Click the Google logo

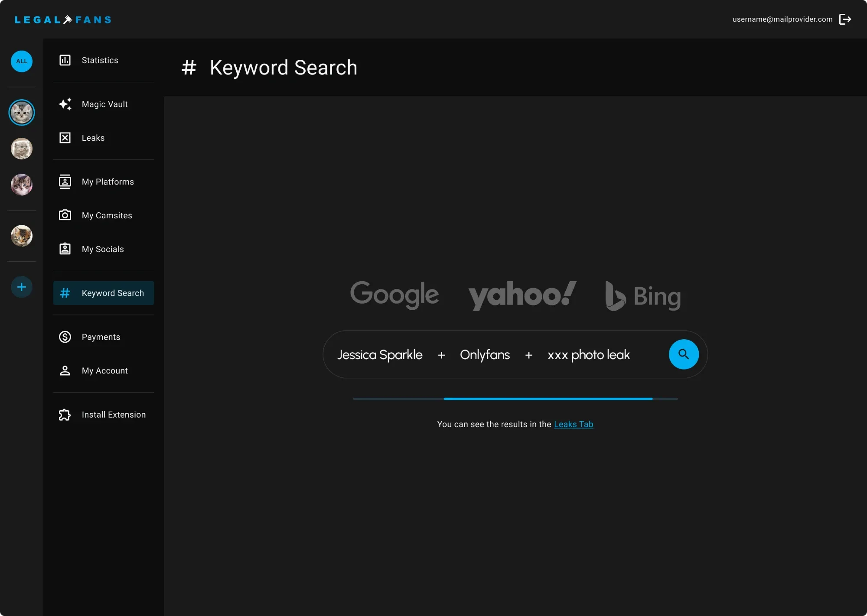pyautogui.click(x=394, y=295)
